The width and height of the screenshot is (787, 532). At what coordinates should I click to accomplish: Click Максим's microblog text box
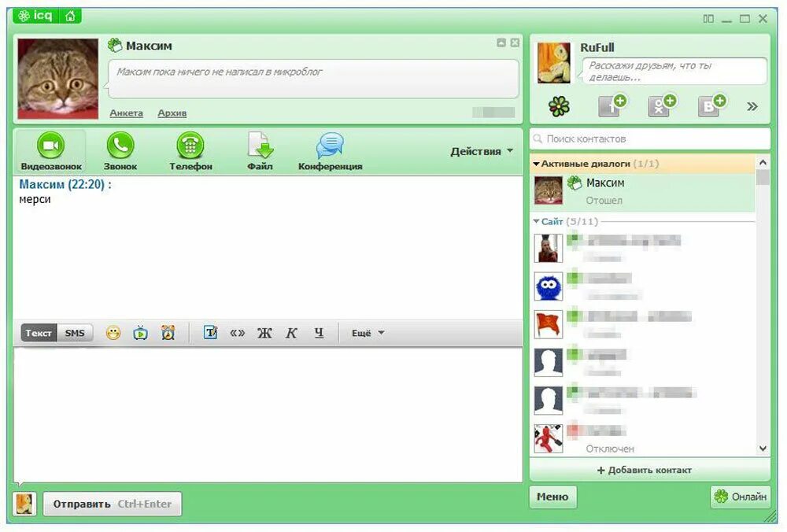pyautogui.click(x=313, y=79)
